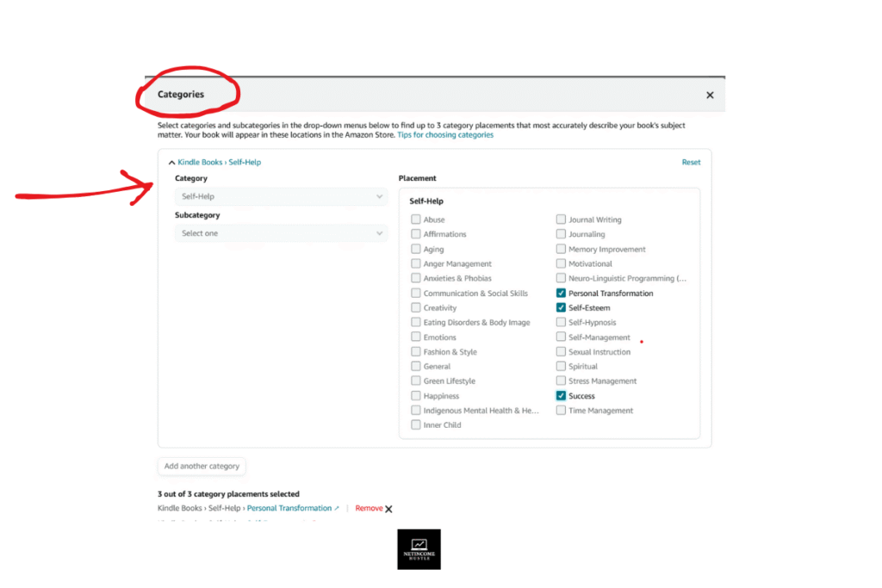This screenshot has height=588, width=882.
Task: Check the Green Lifestyle checkbox
Action: (416, 381)
